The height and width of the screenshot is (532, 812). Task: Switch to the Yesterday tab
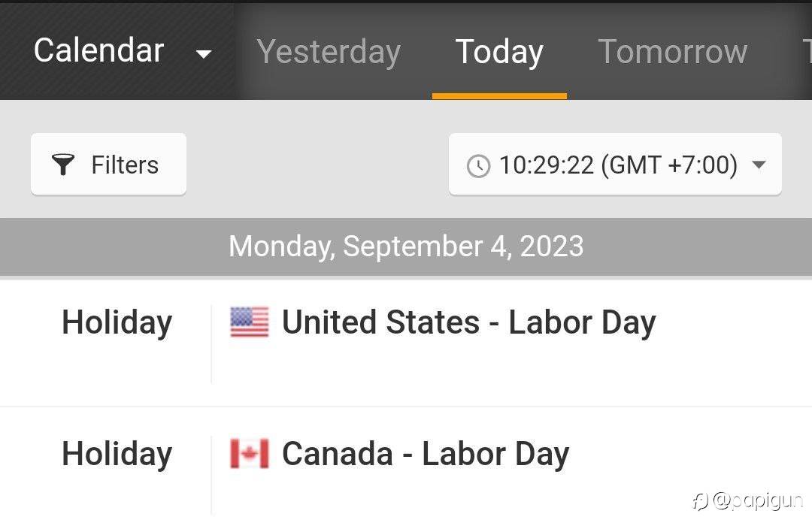pos(329,52)
